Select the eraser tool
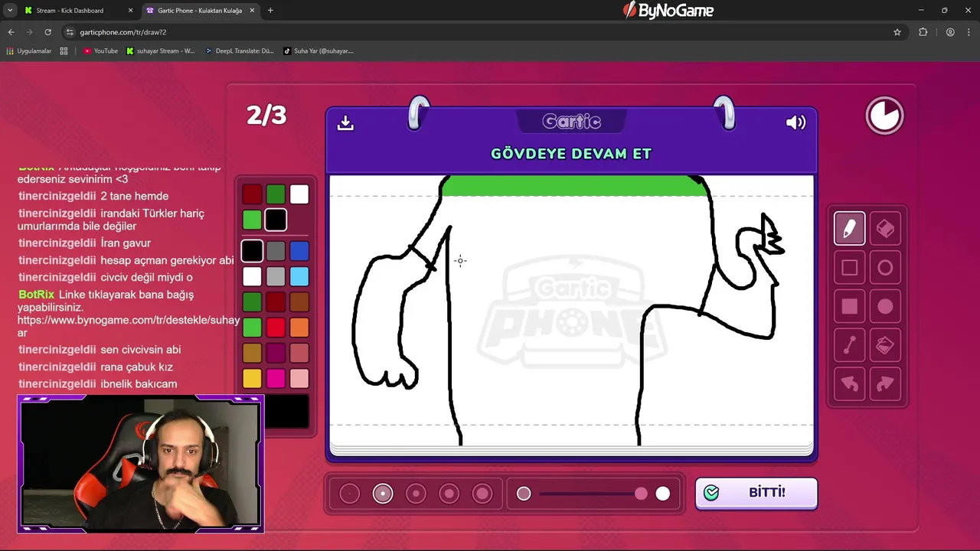The height and width of the screenshot is (551, 980). click(885, 228)
